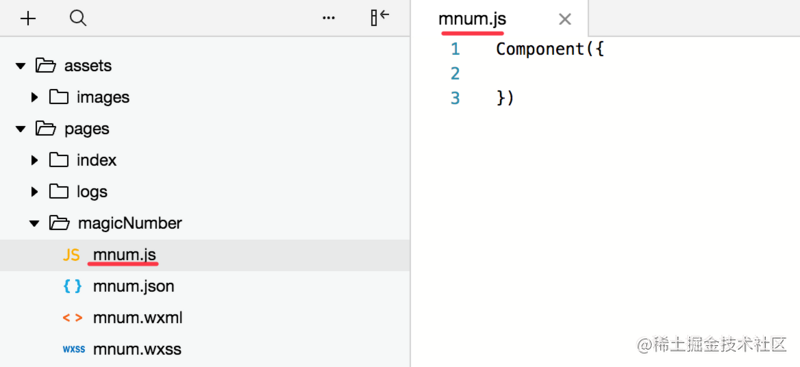Collapse the assets folder arrow
The height and width of the screenshot is (367, 800).
pyautogui.click(x=20, y=66)
